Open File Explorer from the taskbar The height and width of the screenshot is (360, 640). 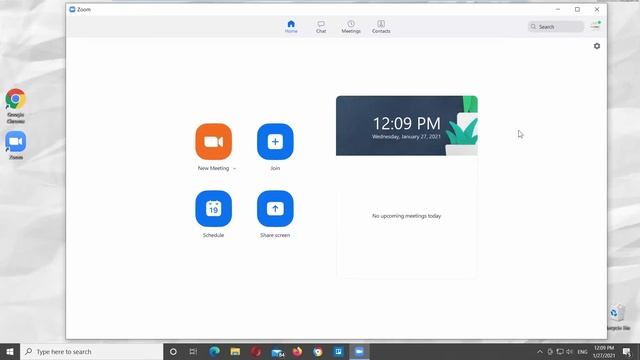[x=235, y=351]
